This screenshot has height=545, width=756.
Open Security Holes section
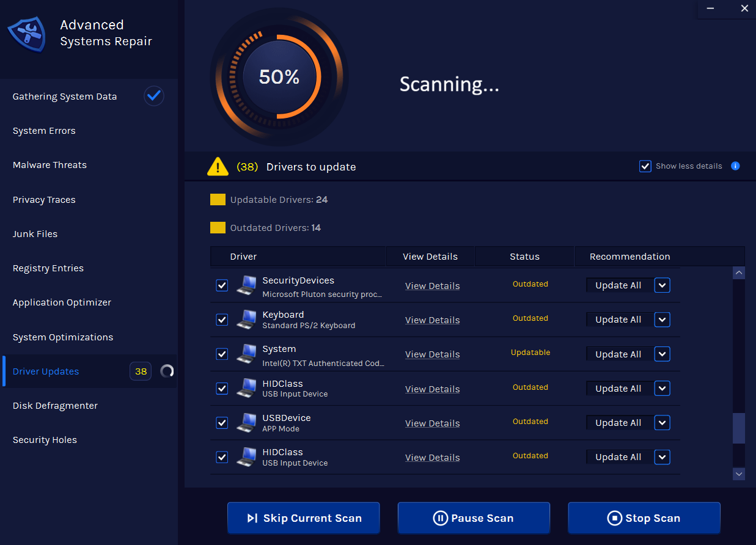point(45,440)
